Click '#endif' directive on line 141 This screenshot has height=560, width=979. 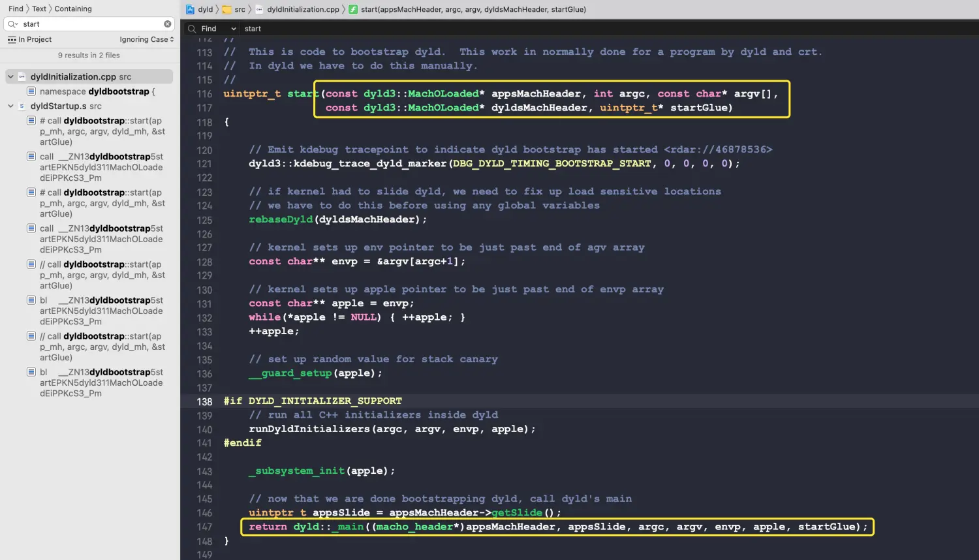click(x=243, y=443)
